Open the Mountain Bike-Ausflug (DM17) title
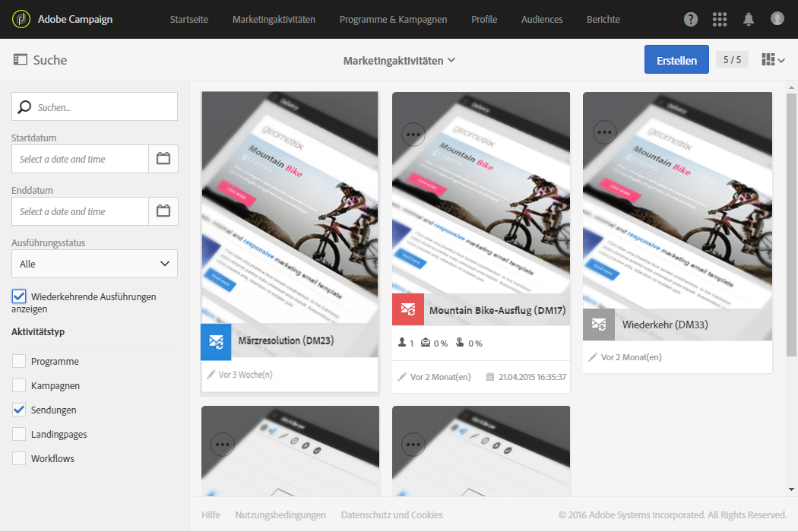Viewport: 798px width, 532px height. pos(497,310)
